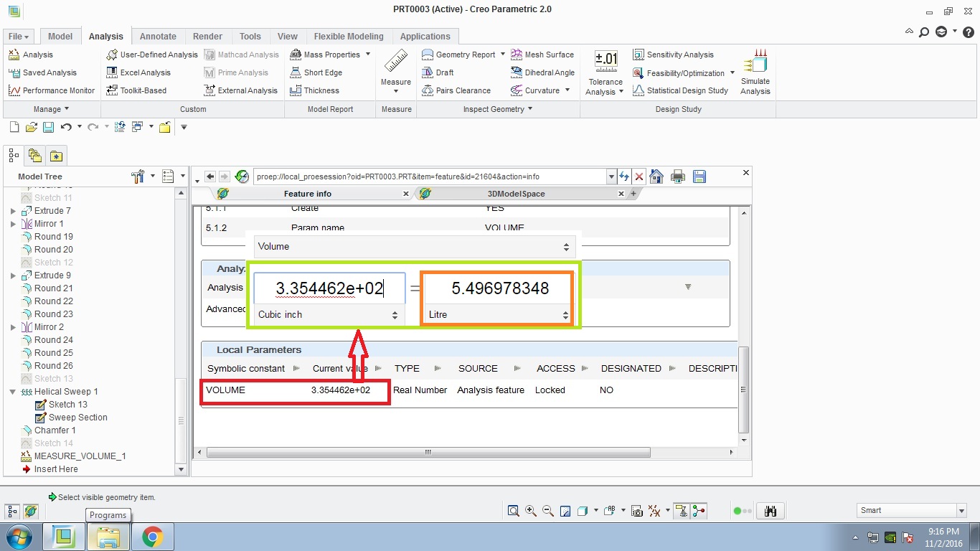Viewport: 980px width, 551px height.
Task: Click the horizontal scrollbar of Feature info
Action: 428,452
